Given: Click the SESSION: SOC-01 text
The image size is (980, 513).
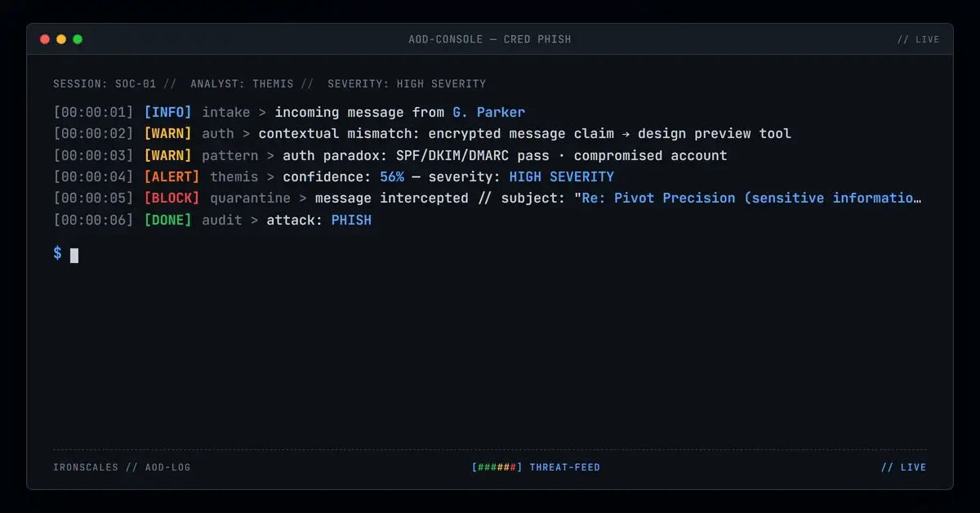Looking at the screenshot, I should click(105, 84).
